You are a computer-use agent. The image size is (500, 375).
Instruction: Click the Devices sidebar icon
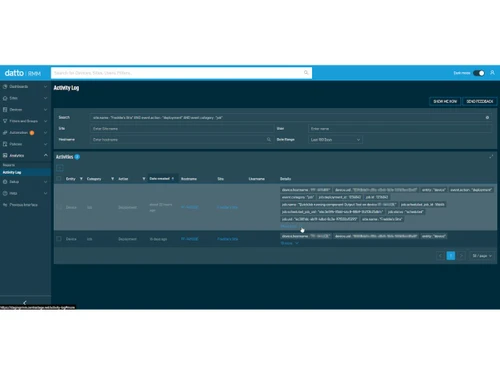click(5, 110)
